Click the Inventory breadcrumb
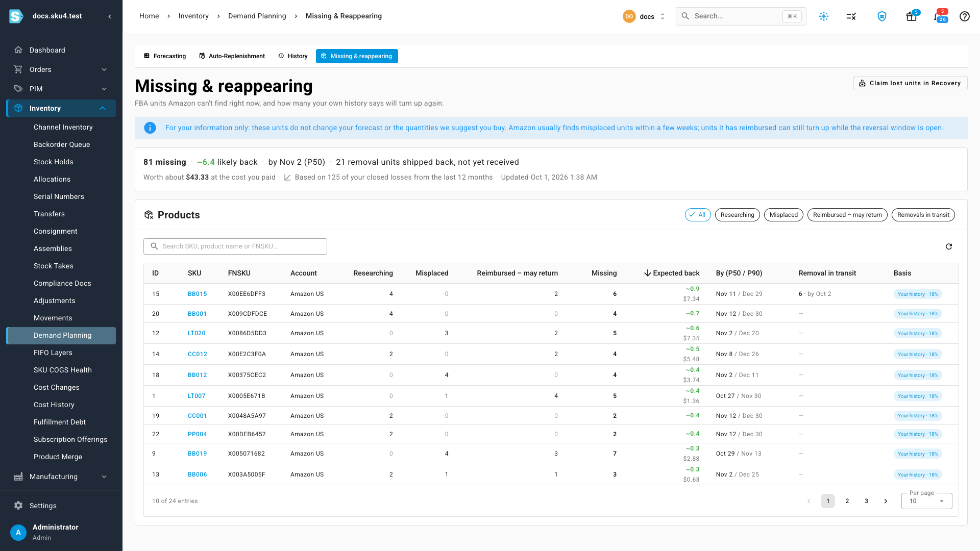This screenshot has width=980, height=551. point(193,16)
